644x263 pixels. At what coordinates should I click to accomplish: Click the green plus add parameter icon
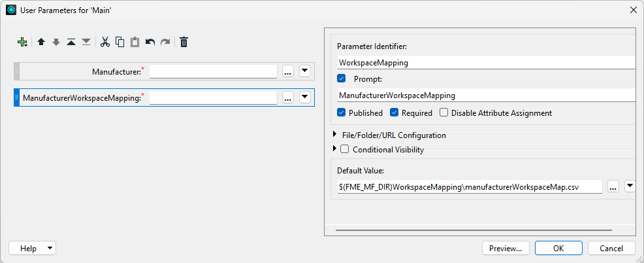point(22,42)
